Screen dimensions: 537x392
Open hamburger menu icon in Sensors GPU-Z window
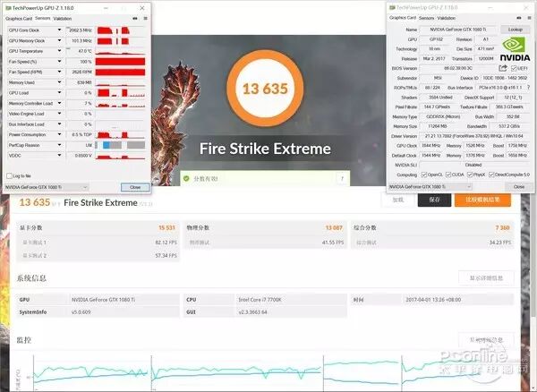coord(146,19)
